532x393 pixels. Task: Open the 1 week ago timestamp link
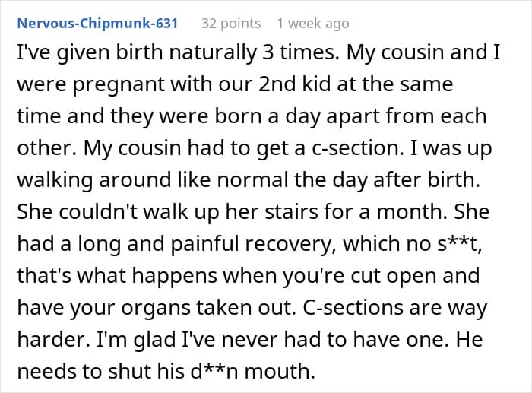pyautogui.click(x=313, y=24)
